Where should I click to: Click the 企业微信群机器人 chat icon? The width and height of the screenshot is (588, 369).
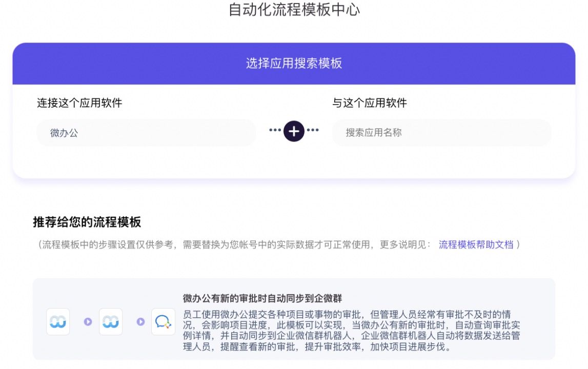click(x=163, y=322)
